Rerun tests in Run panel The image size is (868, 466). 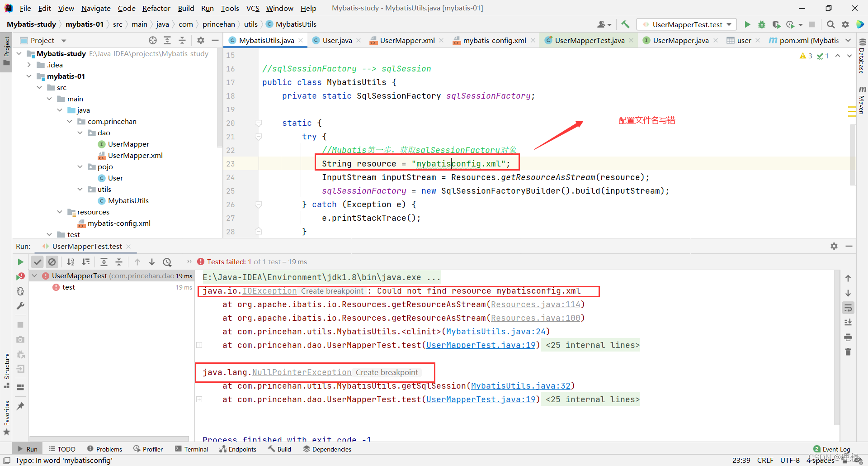pyautogui.click(x=20, y=262)
